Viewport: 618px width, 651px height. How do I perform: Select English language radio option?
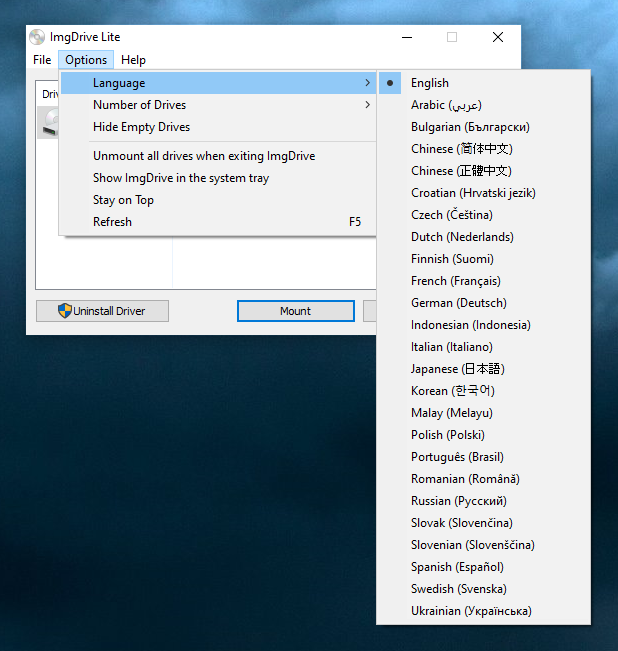tap(484, 83)
